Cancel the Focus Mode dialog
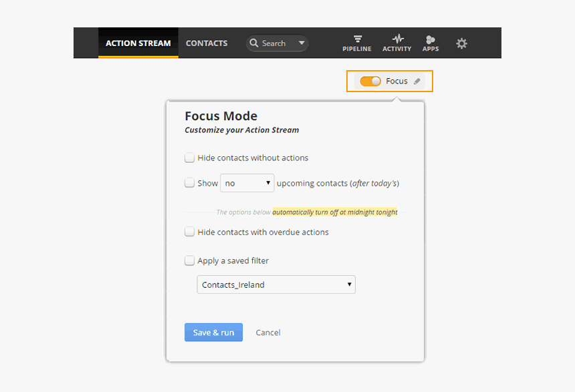The width and height of the screenshot is (575, 392). [x=268, y=333]
